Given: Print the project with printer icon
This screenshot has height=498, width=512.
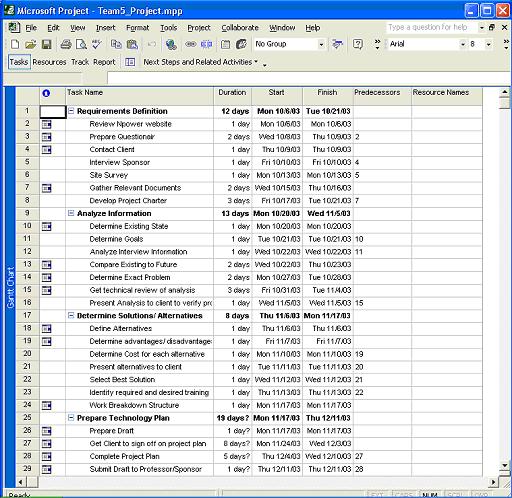Looking at the screenshot, I should click(x=66, y=44).
